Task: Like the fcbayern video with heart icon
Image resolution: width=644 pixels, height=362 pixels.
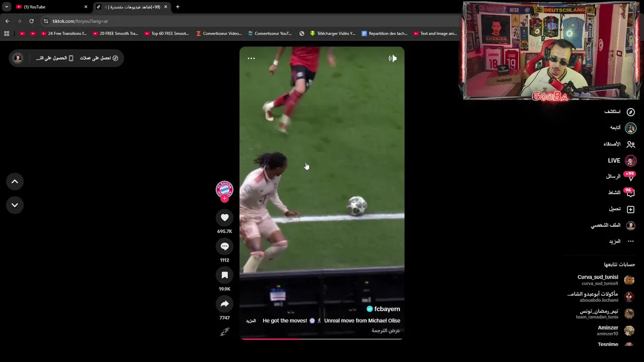Action: coord(224,218)
